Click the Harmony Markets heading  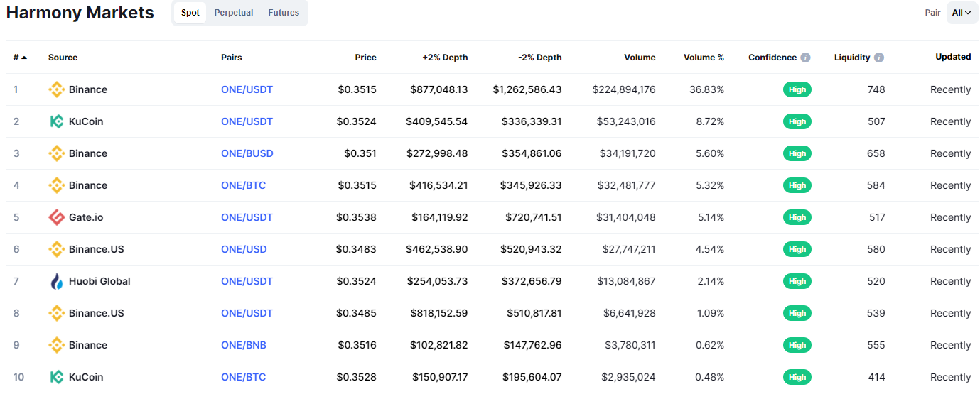tap(80, 13)
